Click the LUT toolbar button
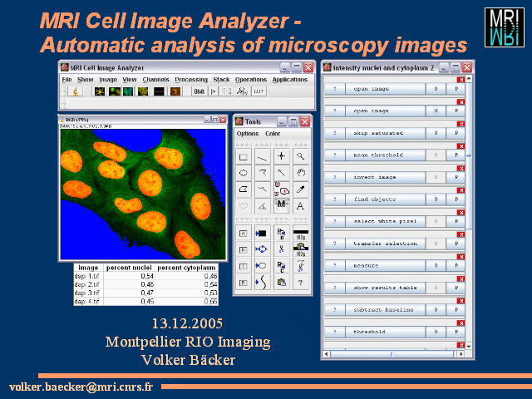This screenshot has width=532, height=399. tap(259, 91)
